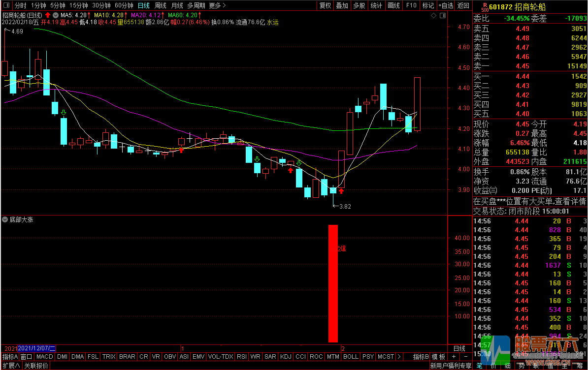The image size is (588, 370).
Task: Apply the CR indicator
Action: tap(144, 357)
